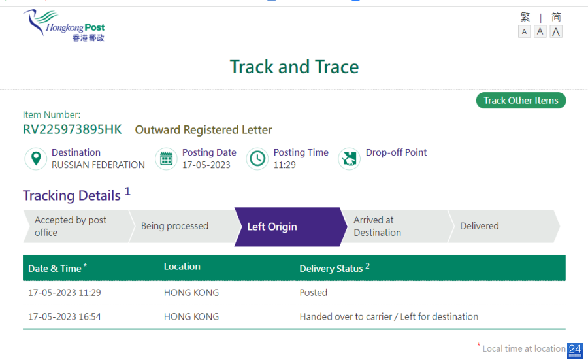Image resolution: width=588 pixels, height=364 pixels.
Task: Click the Posting Time clock icon
Action: [x=257, y=158]
